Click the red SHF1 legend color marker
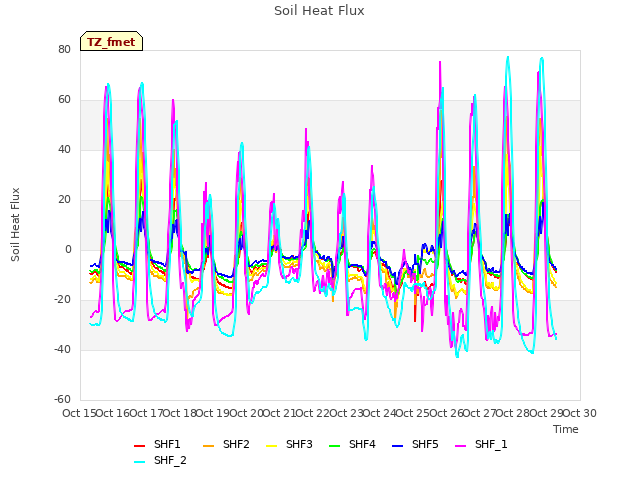 [140, 446]
